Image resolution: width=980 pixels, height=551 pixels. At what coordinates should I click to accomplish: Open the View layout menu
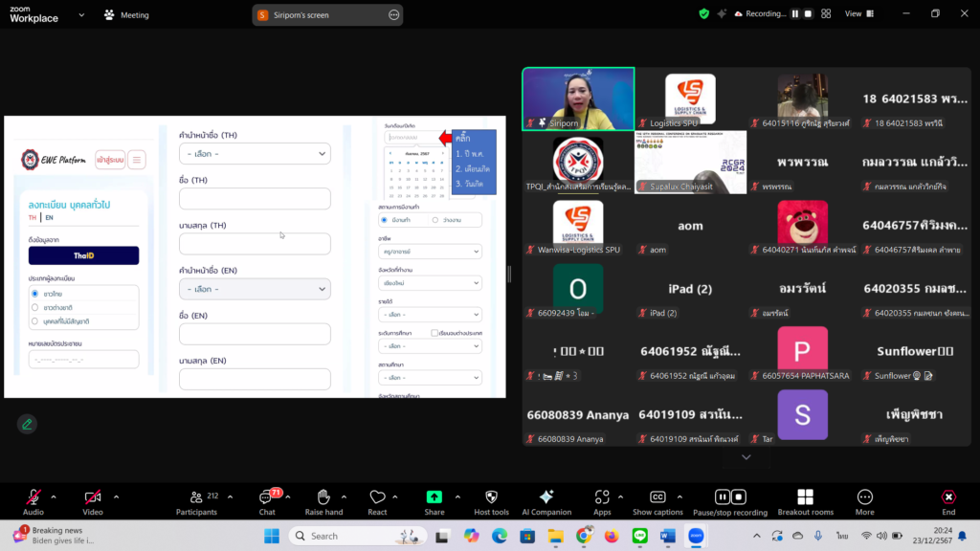tap(859, 13)
